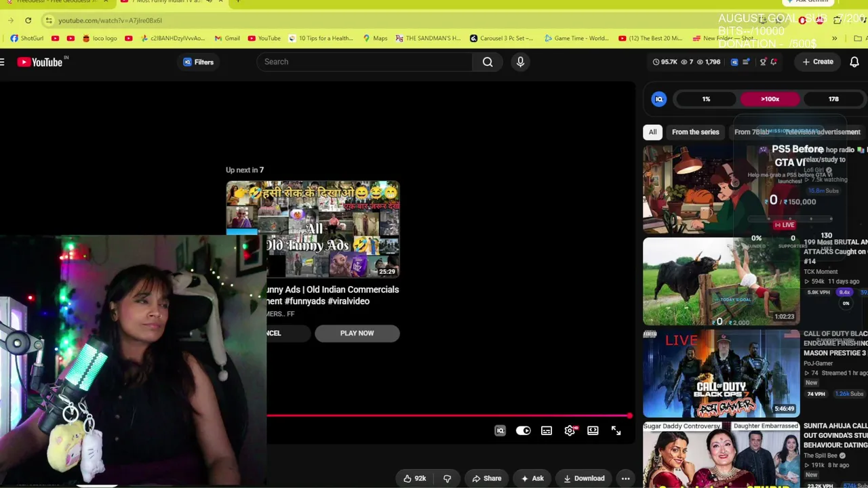Click the 1,796 views stat

click(709, 62)
